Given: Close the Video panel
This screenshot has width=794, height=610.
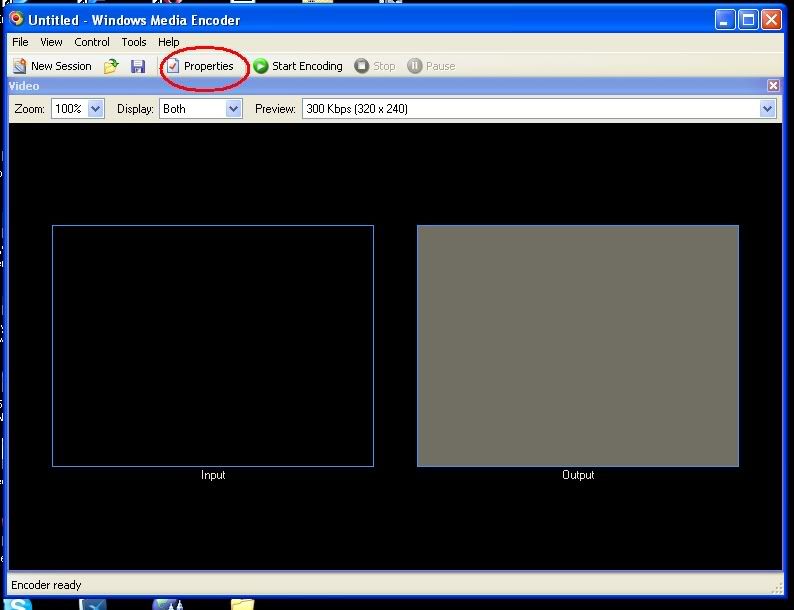Looking at the screenshot, I should pos(773,86).
